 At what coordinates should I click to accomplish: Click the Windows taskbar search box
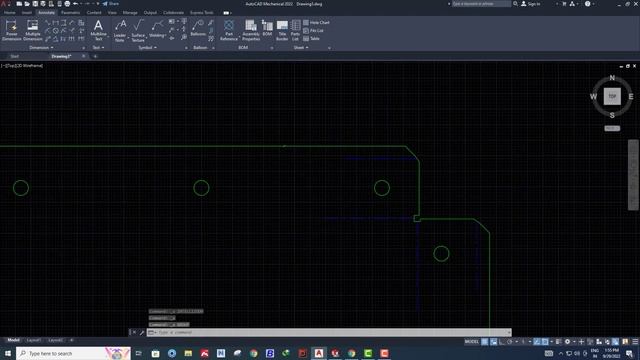(73, 353)
